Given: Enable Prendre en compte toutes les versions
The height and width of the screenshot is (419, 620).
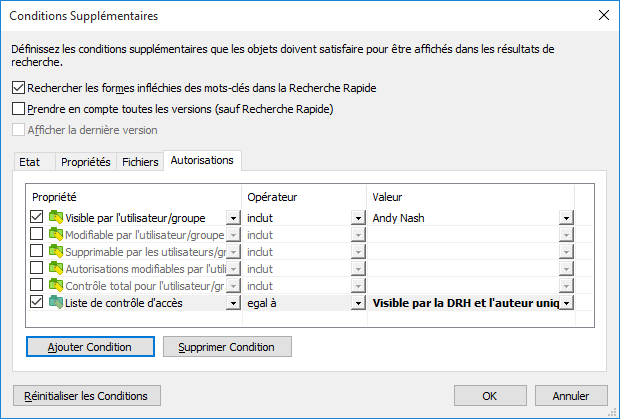Looking at the screenshot, I should pos(18,109).
